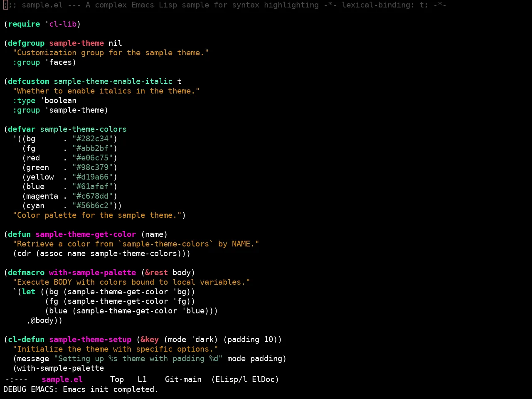Click the Top position indicator in mode line

[x=117, y=379]
